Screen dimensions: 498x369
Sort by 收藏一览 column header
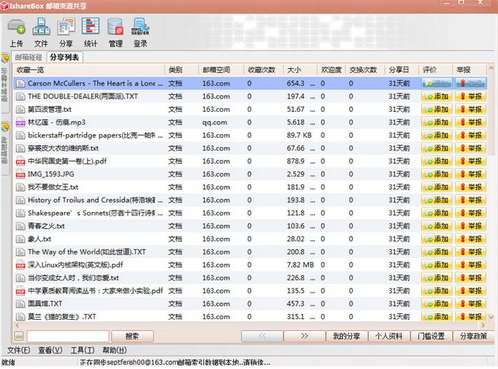89,70
